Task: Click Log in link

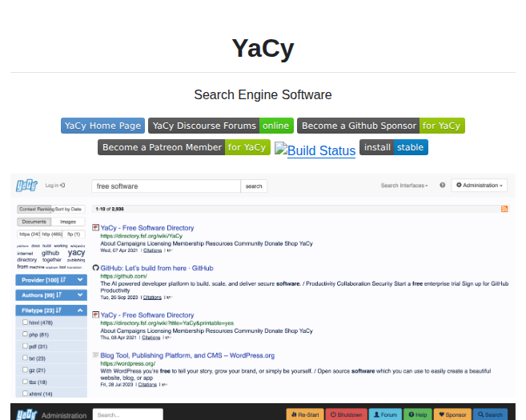Action: (x=55, y=186)
